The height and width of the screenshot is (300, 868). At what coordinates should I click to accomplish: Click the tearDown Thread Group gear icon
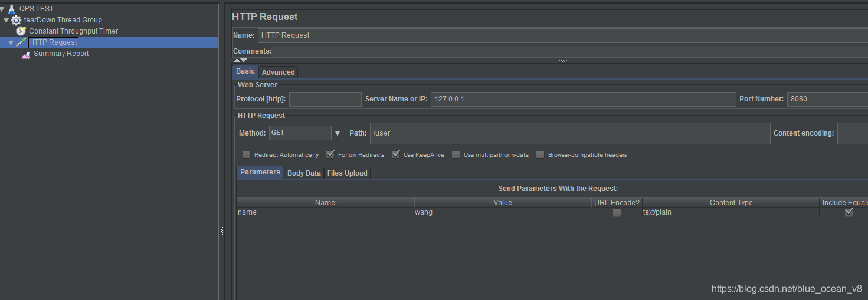(x=17, y=20)
